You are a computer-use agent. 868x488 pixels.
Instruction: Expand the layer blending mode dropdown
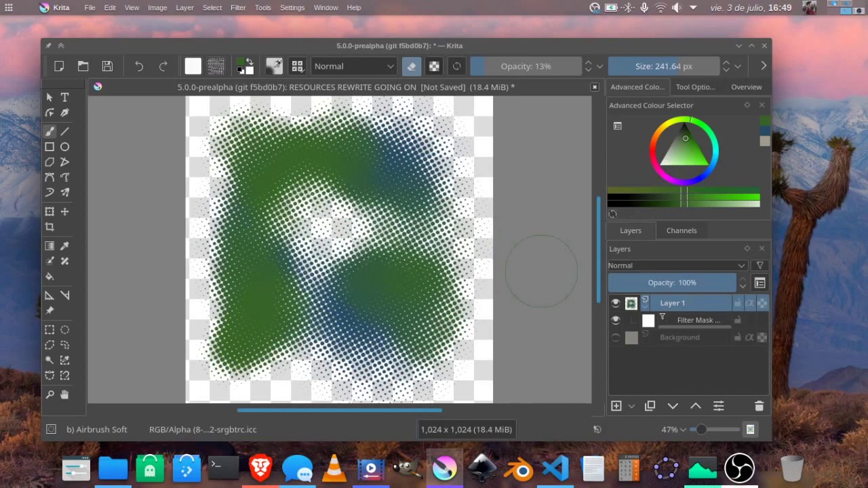click(x=677, y=266)
